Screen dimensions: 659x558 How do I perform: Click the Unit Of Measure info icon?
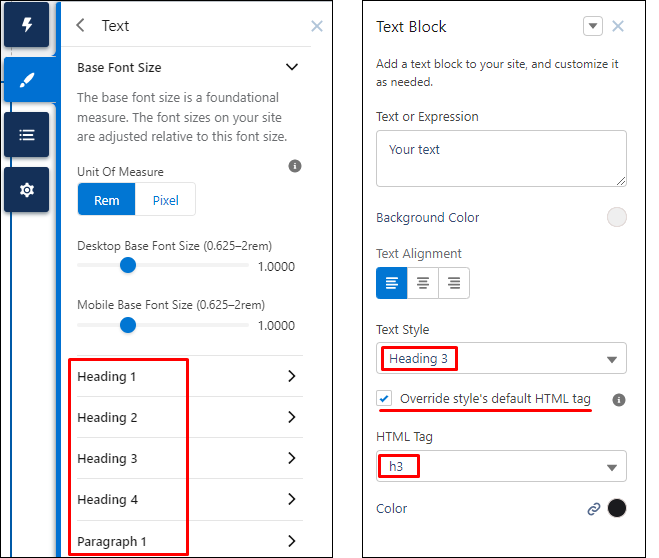[295, 166]
